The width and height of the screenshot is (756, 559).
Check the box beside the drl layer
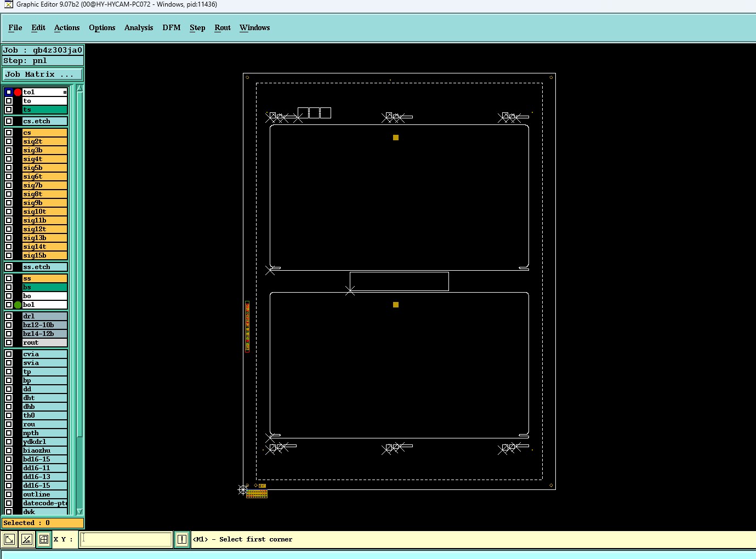[9, 316]
